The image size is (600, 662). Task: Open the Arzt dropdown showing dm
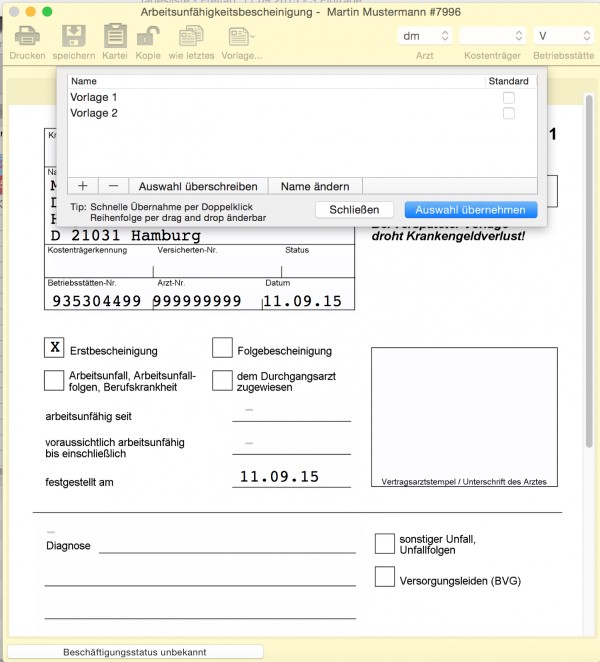pos(424,36)
